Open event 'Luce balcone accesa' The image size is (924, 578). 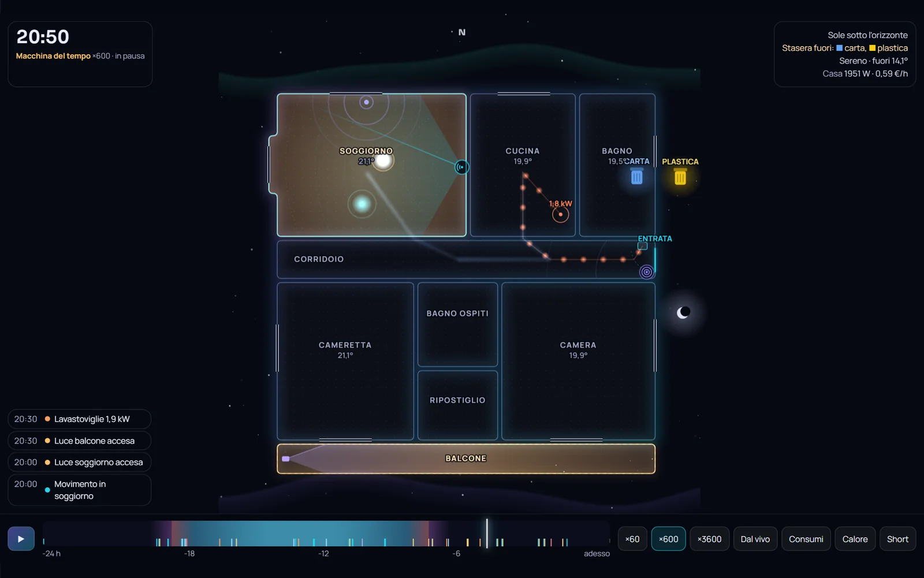pos(80,441)
